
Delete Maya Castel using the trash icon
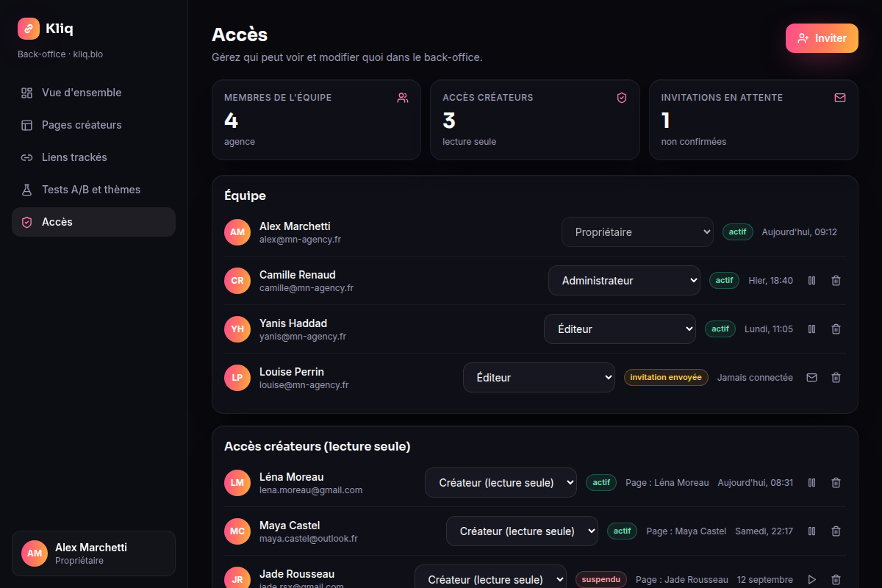pyautogui.click(x=836, y=531)
